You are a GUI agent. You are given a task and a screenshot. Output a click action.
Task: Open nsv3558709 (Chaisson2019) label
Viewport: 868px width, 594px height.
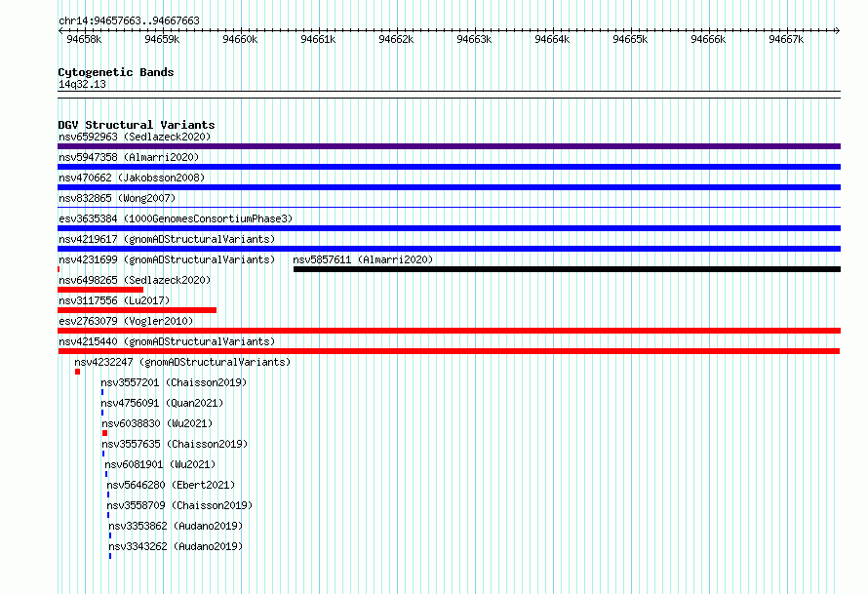point(179,505)
